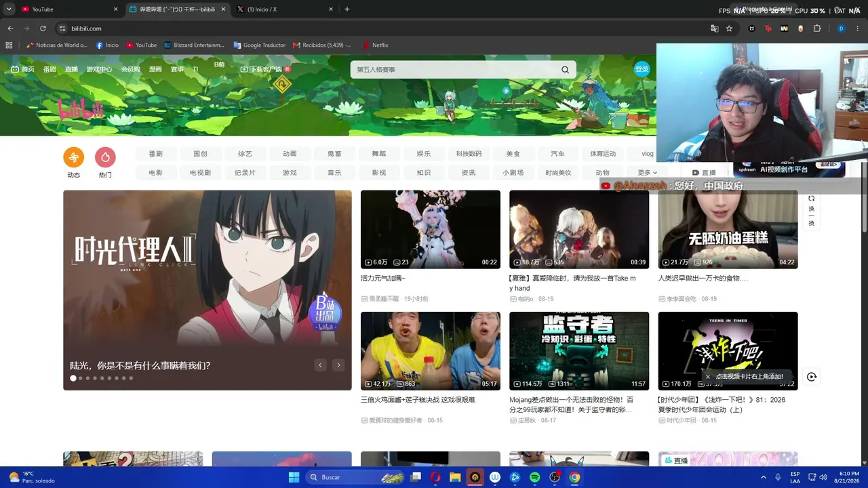The height and width of the screenshot is (488, 868).
Task: Switch to the Inicio / X tab
Action: pyautogui.click(x=285, y=9)
